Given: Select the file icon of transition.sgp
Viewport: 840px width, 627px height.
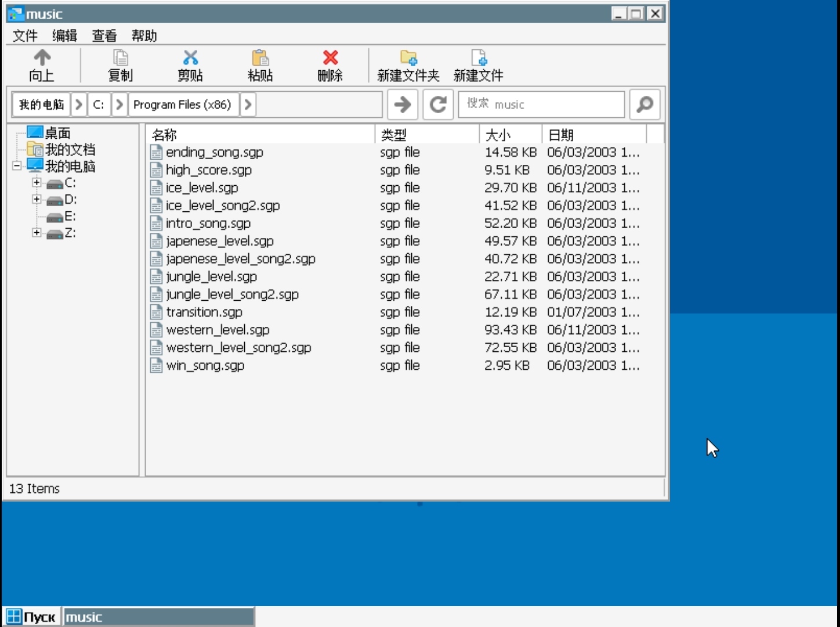Looking at the screenshot, I should pyautogui.click(x=156, y=312).
